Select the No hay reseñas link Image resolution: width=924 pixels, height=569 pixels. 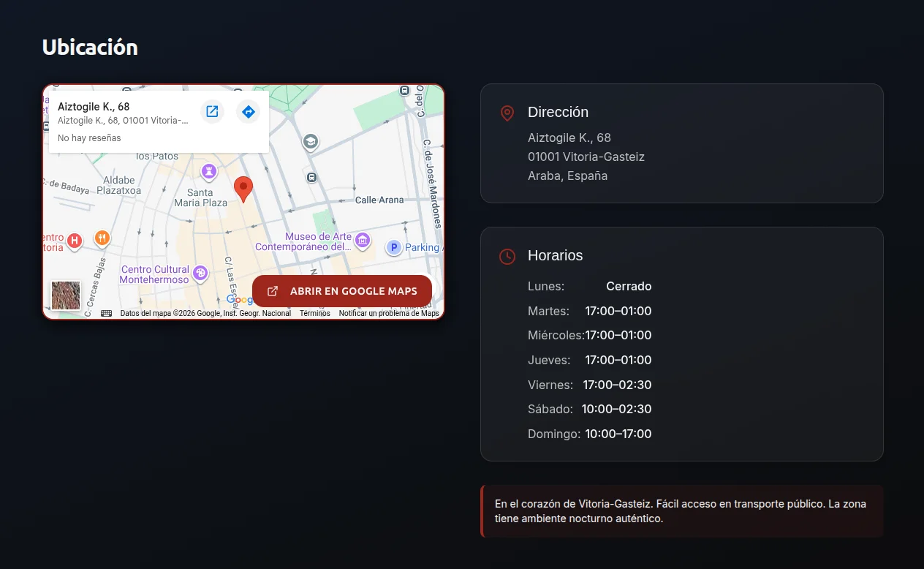[x=88, y=137]
